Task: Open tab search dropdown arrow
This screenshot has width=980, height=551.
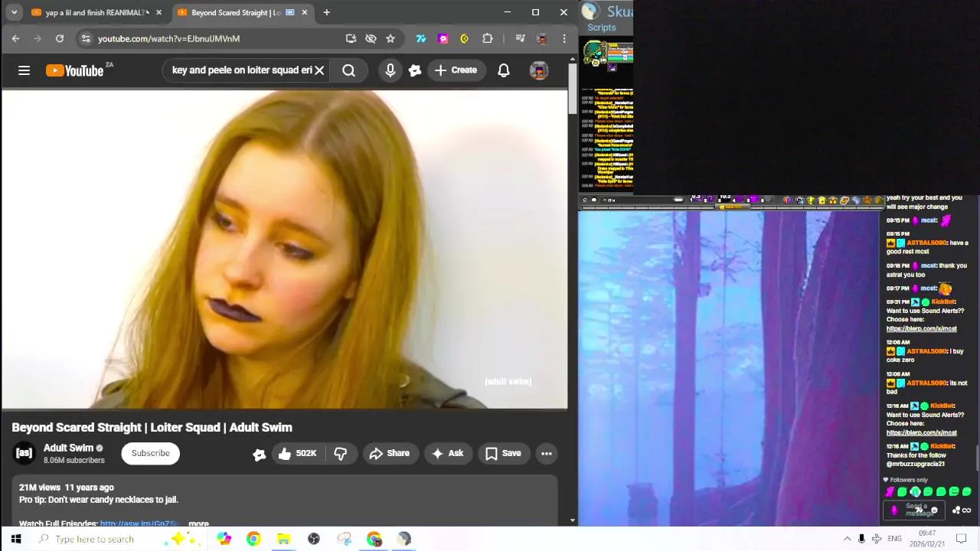Action: pyautogui.click(x=14, y=12)
